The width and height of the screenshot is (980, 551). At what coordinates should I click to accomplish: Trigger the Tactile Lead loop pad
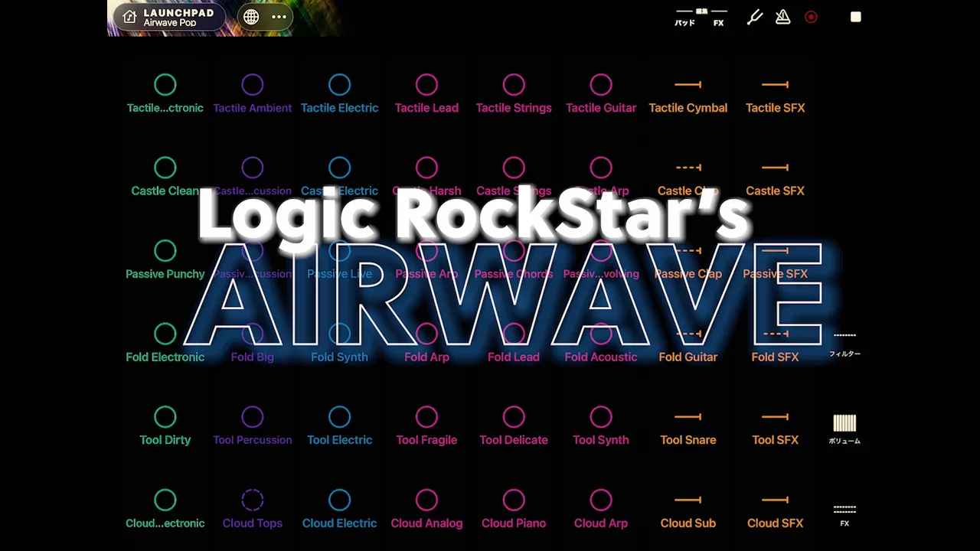coord(426,94)
